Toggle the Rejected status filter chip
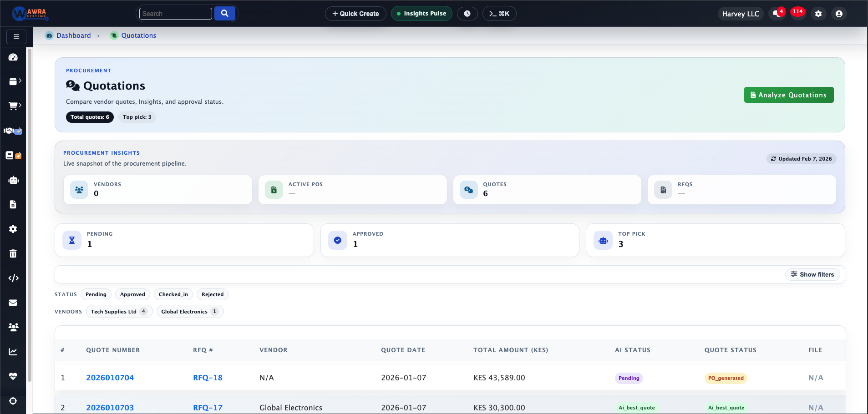The width and height of the screenshot is (868, 414). coord(213,294)
